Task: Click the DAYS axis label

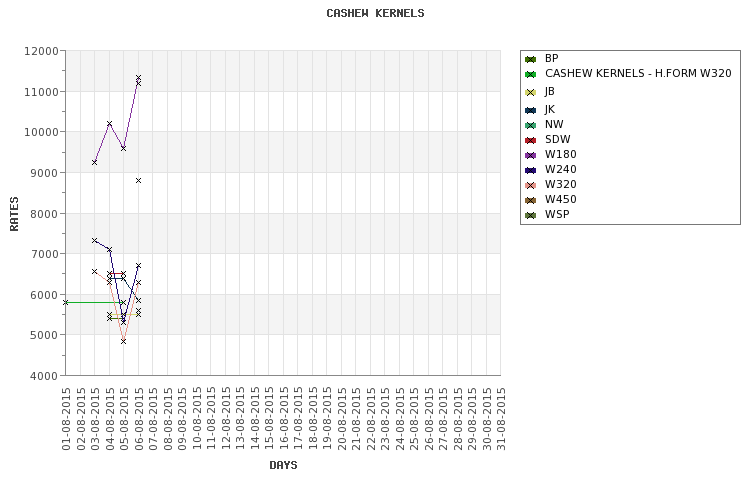Action: tap(283, 465)
